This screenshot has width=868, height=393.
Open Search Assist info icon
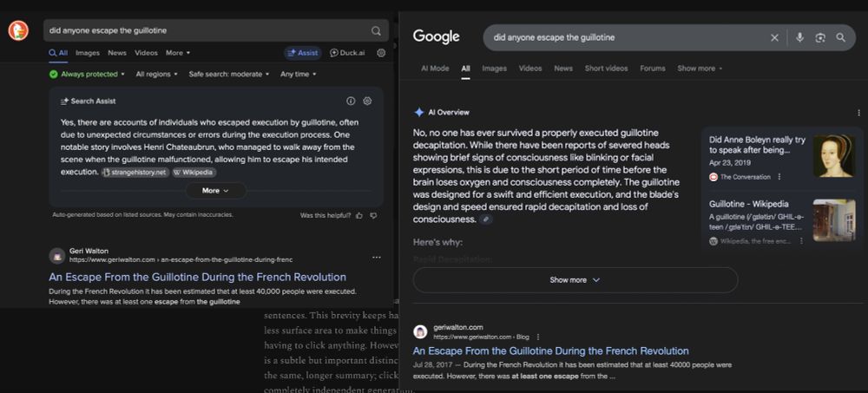coord(351,102)
